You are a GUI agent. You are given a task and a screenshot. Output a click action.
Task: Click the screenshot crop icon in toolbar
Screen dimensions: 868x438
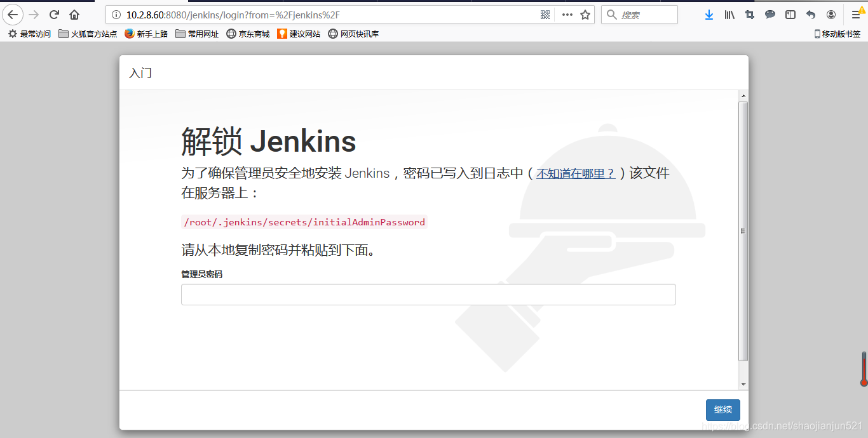tap(750, 15)
